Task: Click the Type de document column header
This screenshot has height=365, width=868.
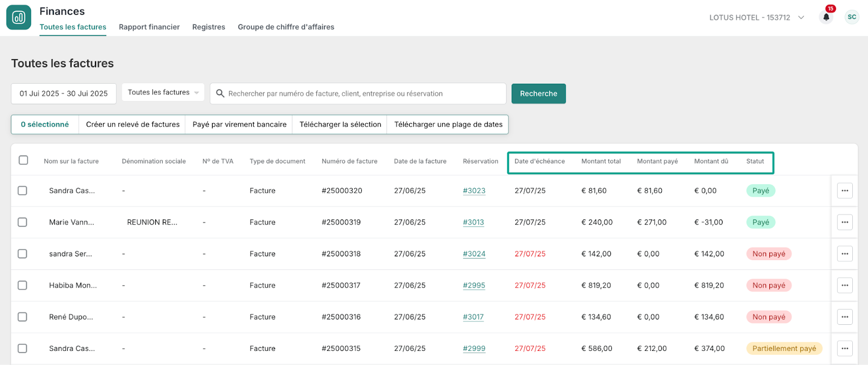Action: pyautogui.click(x=277, y=161)
